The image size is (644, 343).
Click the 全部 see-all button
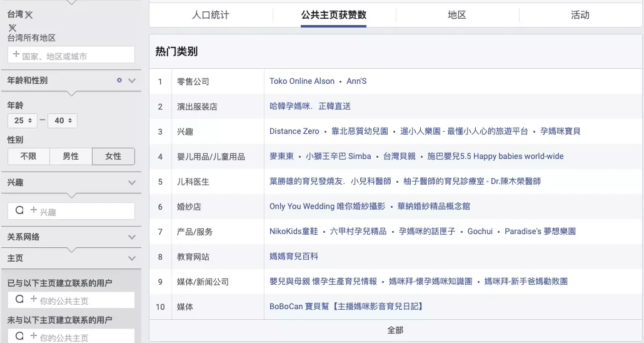click(396, 330)
